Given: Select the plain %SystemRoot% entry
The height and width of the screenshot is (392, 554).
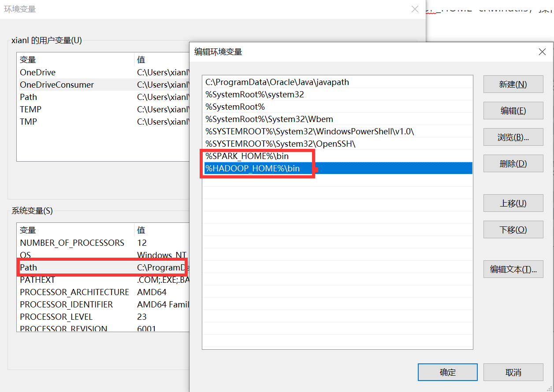Looking at the screenshot, I should pos(338,107).
